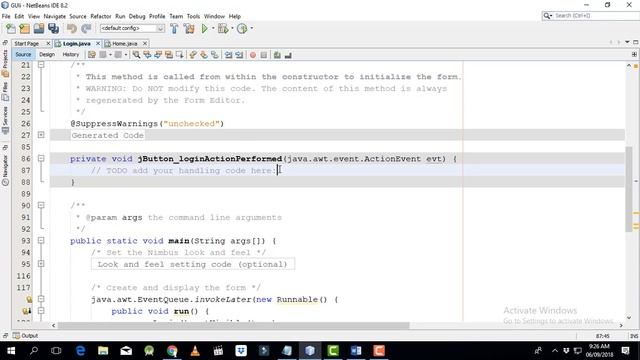Open File Explorer from taskbar
640x360 pixels.
(103, 351)
